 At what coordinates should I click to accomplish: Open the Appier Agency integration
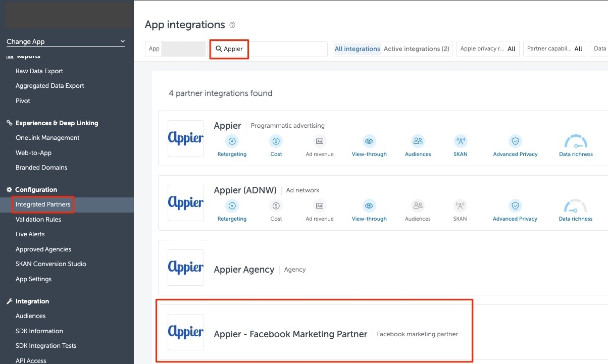[244, 270]
